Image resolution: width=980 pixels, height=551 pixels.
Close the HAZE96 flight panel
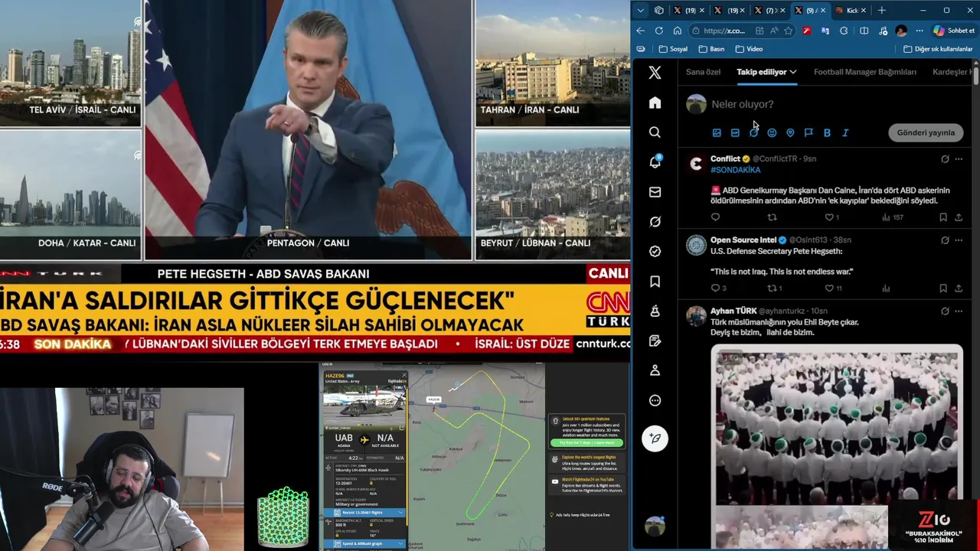(x=403, y=376)
